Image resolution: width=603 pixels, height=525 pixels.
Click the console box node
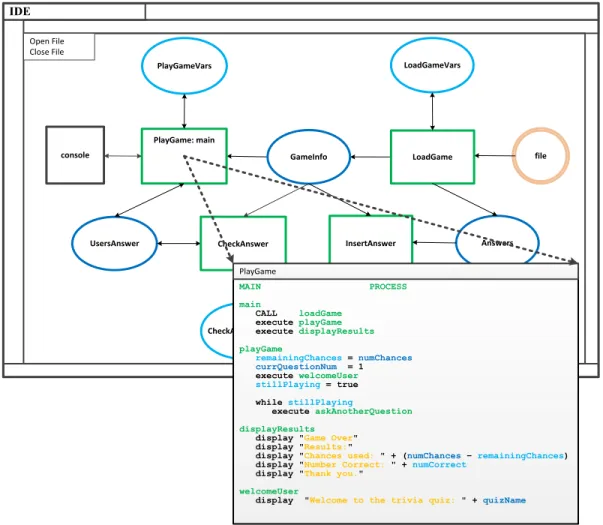click(x=75, y=155)
